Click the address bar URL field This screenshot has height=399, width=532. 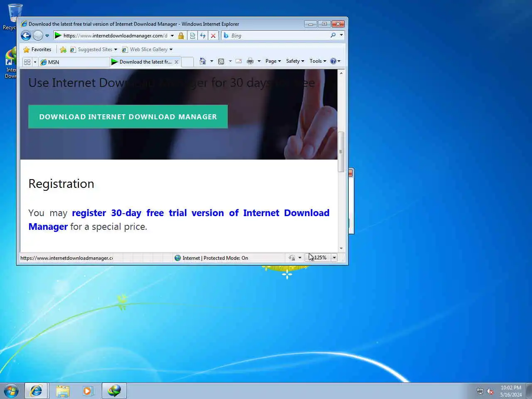116,36
